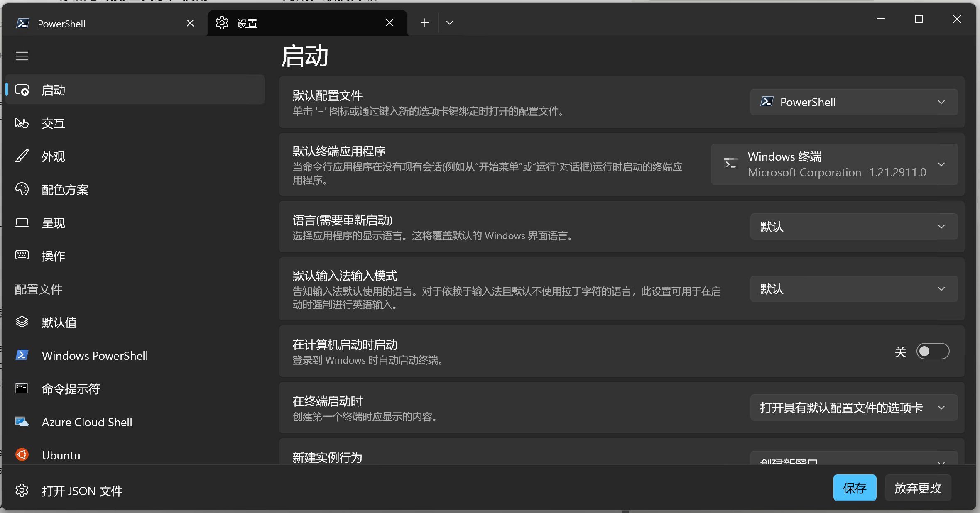The height and width of the screenshot is (513, 980).
Task: Expand the 默认配置文件 PowerShell dropdown
Action: click(x=854, y=102)
